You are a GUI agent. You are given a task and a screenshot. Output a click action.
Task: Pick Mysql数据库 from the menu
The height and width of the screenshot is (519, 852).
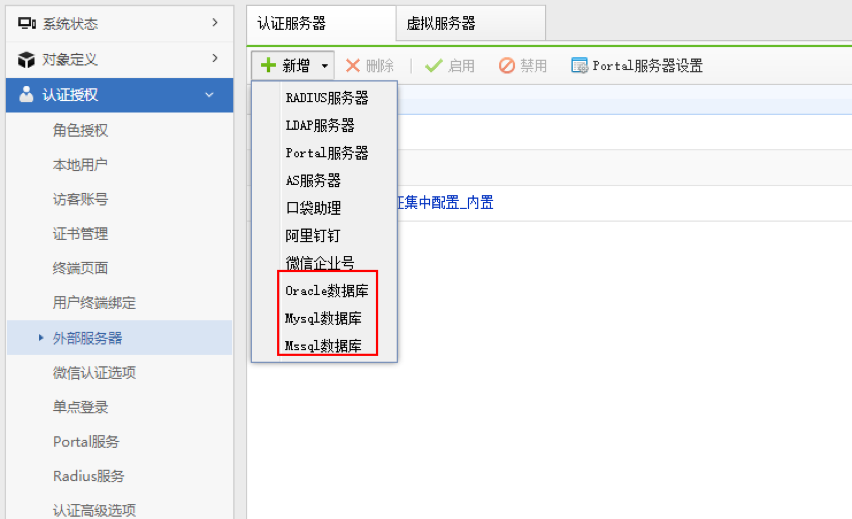click(x=323, y=318)
